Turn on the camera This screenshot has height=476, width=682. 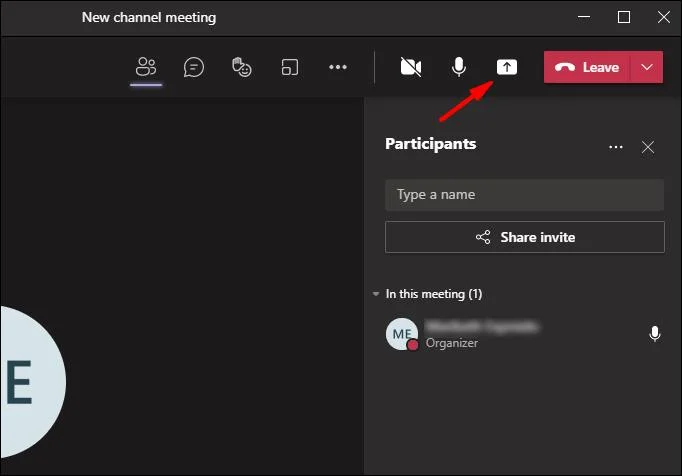click(x=411, y=67)
